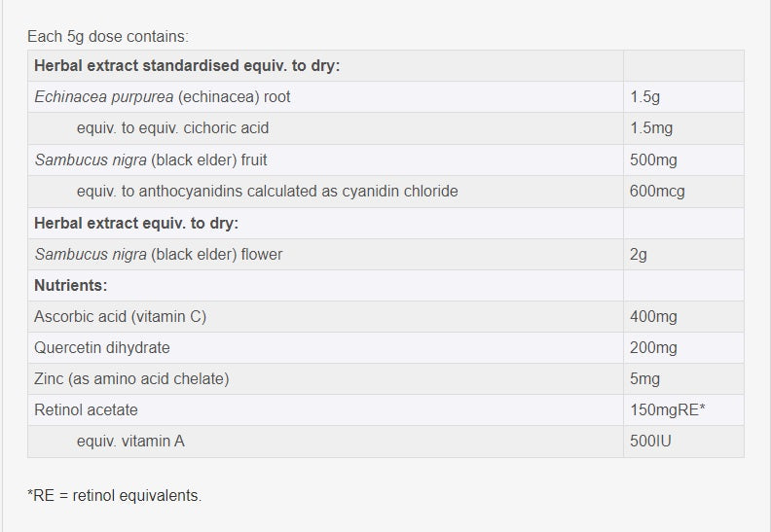771x532 pixels.
Task: Select the 'Nutrients:' header row
Action: (x=70, y=285)
